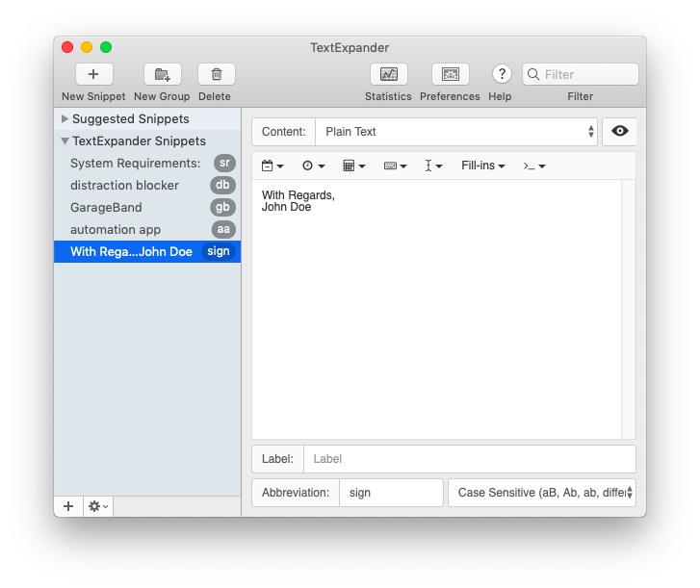This screenshot has height=588, width=700.
Task: Open the keyboard key macro menu
Action: (395, 166)
